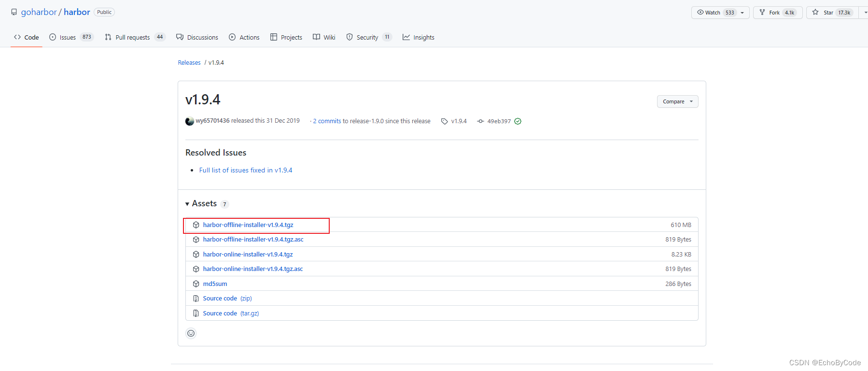
Task: Open the Wiki tab
Action: click(x=324, y=37)
